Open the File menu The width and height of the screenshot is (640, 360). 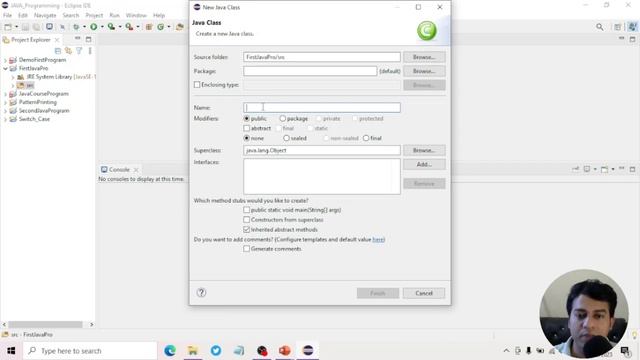pyautogui.click(x=7, y=15)
